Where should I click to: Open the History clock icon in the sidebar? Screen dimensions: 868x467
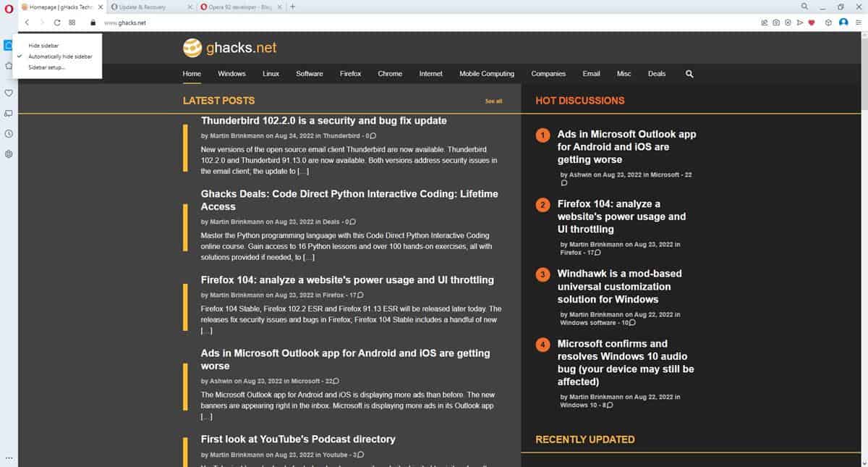(8, 133)
